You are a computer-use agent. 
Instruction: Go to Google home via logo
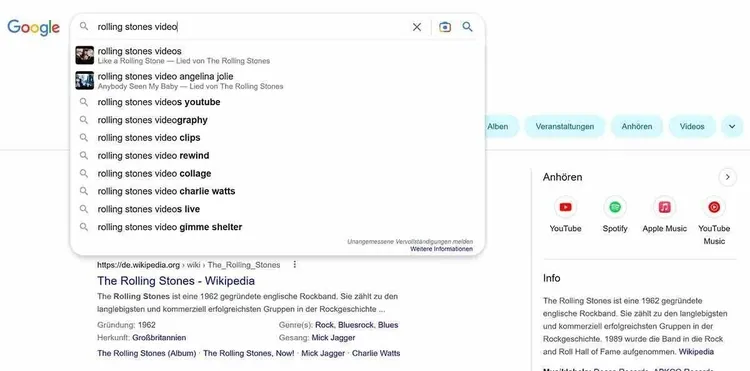[x=33, y=28]
